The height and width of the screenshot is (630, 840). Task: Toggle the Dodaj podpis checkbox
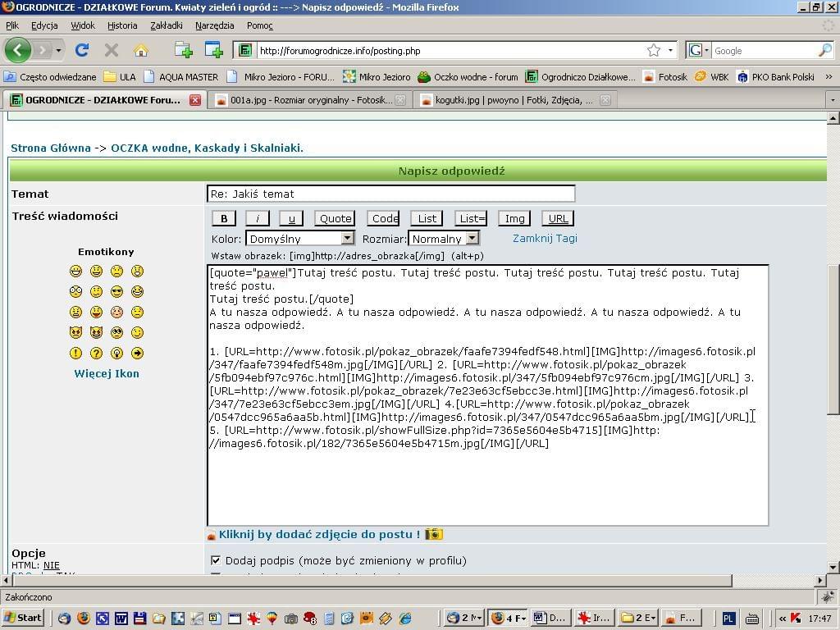pyautogui.click(x=216, y=560)
